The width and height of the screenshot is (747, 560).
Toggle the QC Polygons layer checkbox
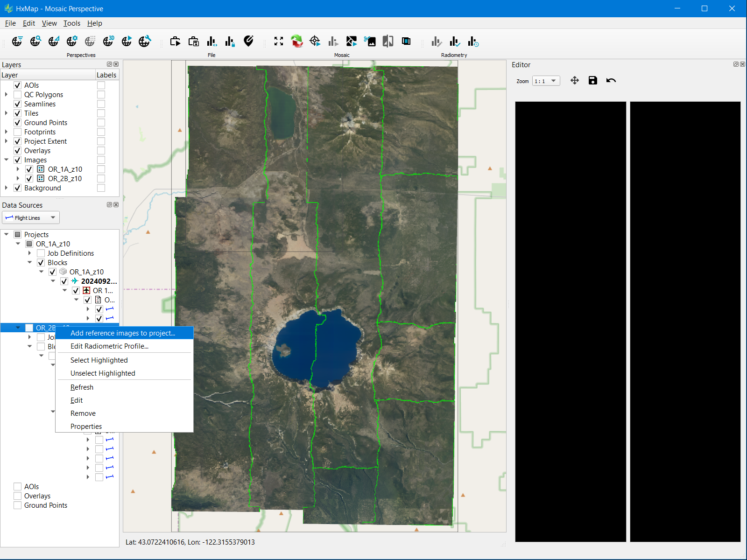(x=18, y=95)
